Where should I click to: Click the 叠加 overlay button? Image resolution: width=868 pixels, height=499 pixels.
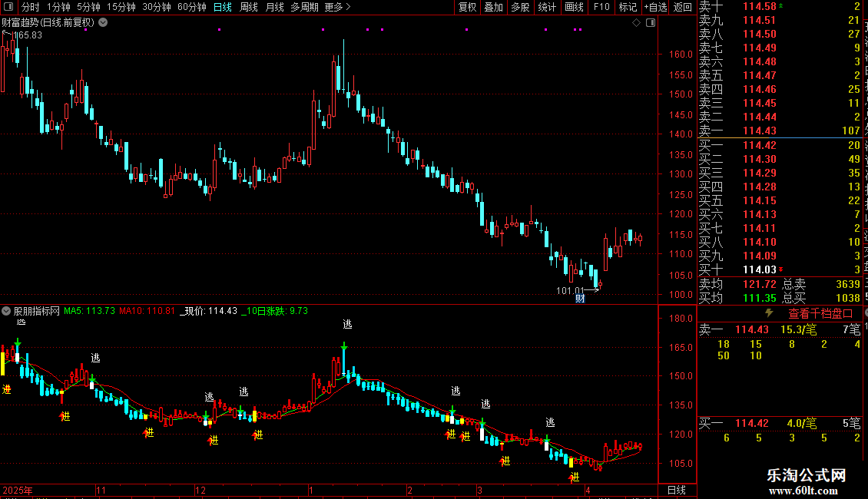point(494,7)
